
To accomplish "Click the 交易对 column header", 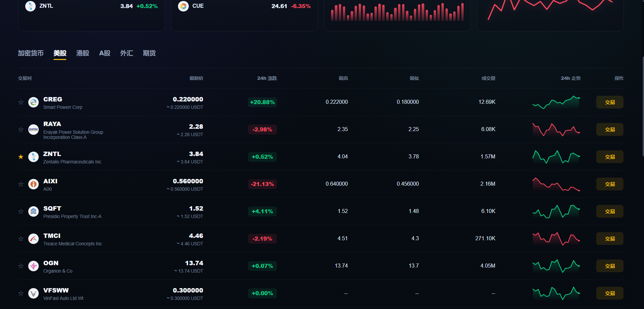I will (x=25, y=78).
